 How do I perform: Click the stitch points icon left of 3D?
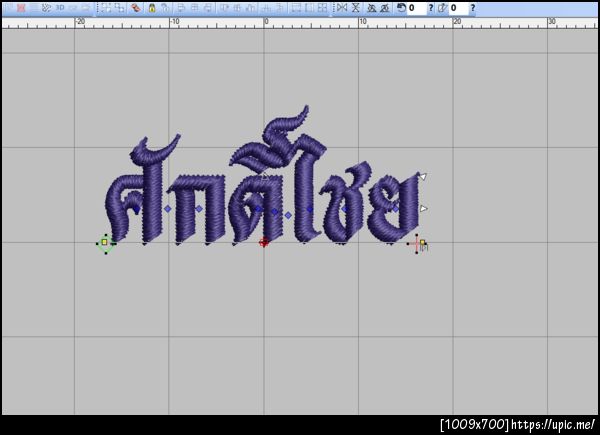(47, 8)
